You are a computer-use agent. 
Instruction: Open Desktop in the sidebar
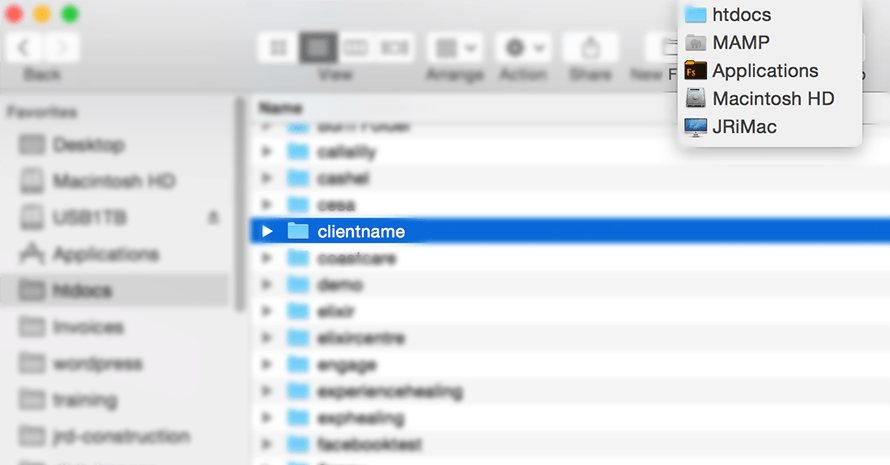[89, 145]
